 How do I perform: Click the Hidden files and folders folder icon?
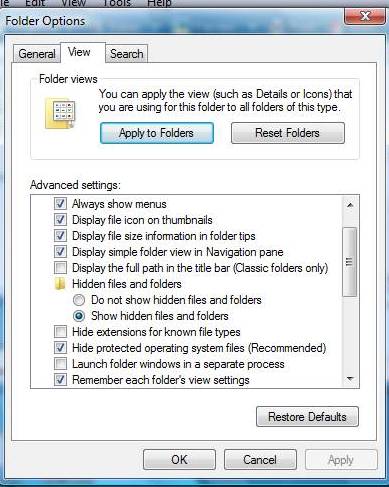tap(60, 284)
